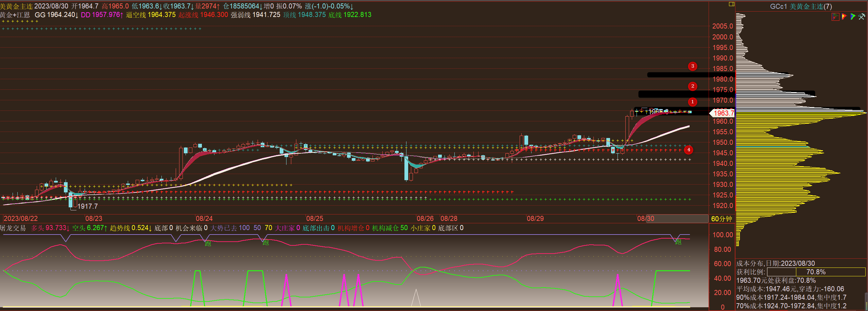Click red marker number 3
868x311 pixels.
pyautogui.click(x=692, y=66)
